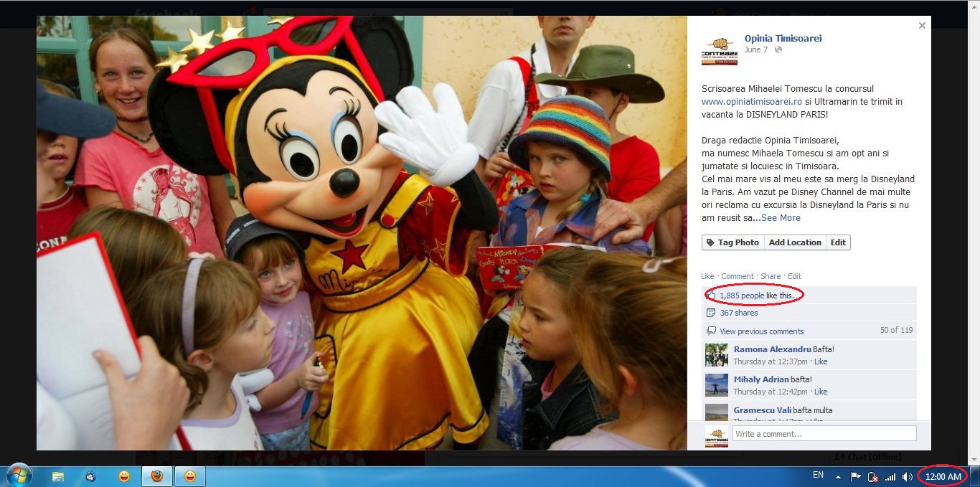Show hidden system tray icons

coord(837,476)
